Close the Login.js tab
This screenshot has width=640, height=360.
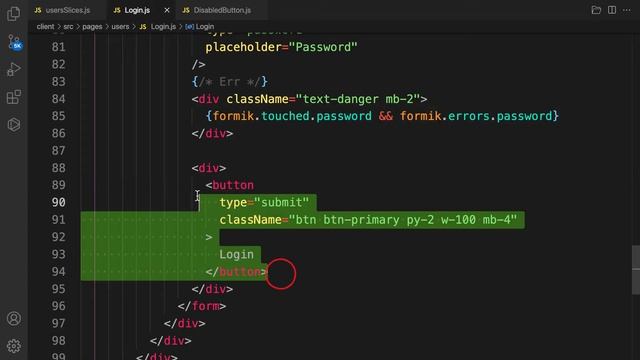pos(167,10)
